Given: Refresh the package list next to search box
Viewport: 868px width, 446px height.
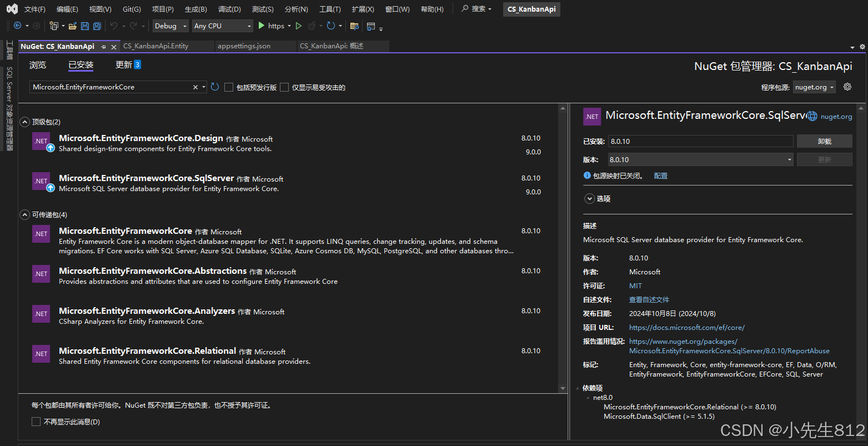Looking at the screenshot, I should click(215, 87).
